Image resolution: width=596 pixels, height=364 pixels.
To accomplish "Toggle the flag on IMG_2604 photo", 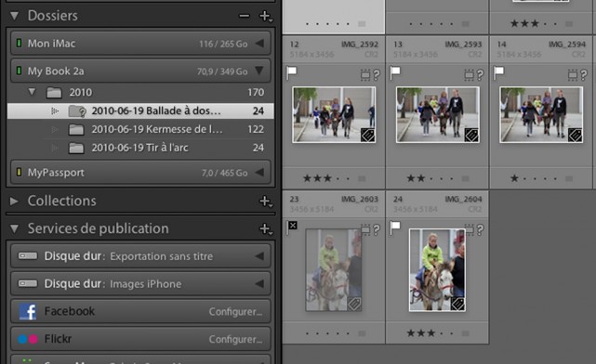I will [395, 227].
